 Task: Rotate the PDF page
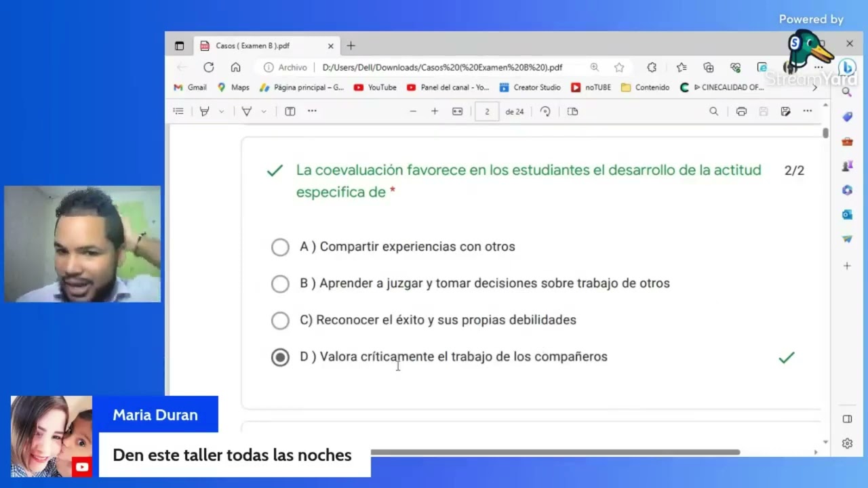coord(545,111)
